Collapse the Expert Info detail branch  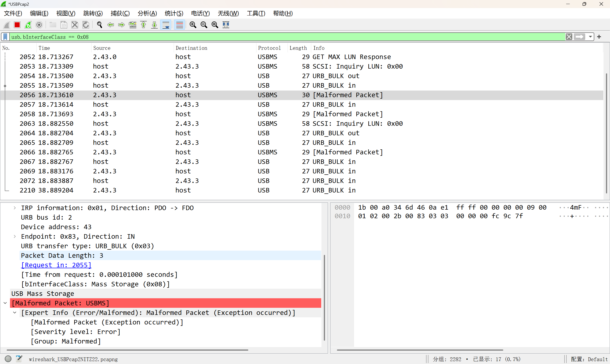[x=15, y=313]
